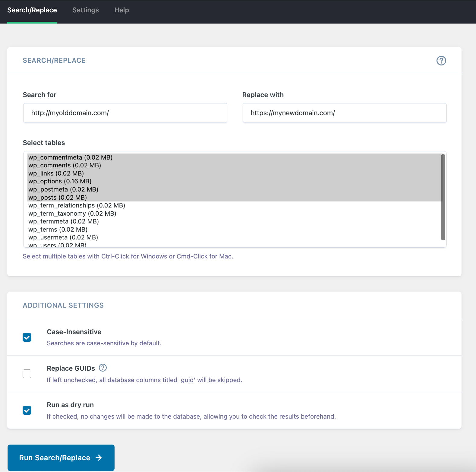Click the tables list scrollbar
Viewport: 476px width, 472px height.
[443, 197]
